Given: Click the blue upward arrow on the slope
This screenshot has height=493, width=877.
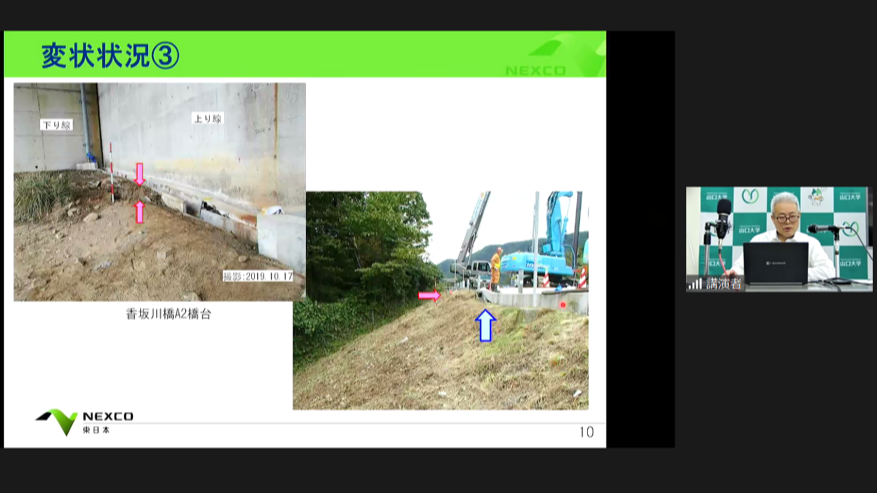Looking at the screenshot, I should pos(486,325).
